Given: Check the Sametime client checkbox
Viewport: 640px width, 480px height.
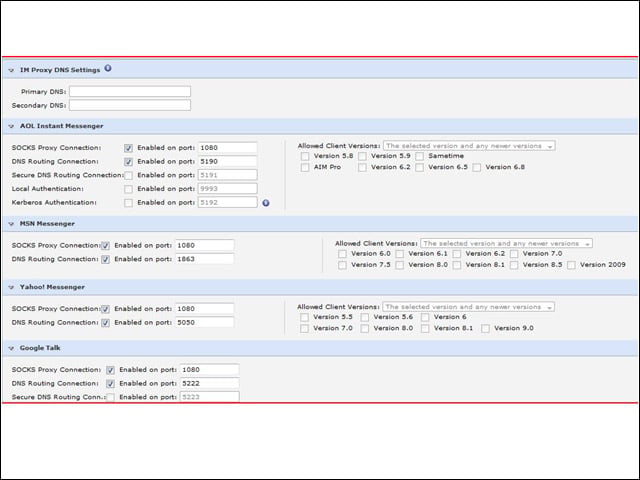Looking at the screenshot, I should 420,156.
